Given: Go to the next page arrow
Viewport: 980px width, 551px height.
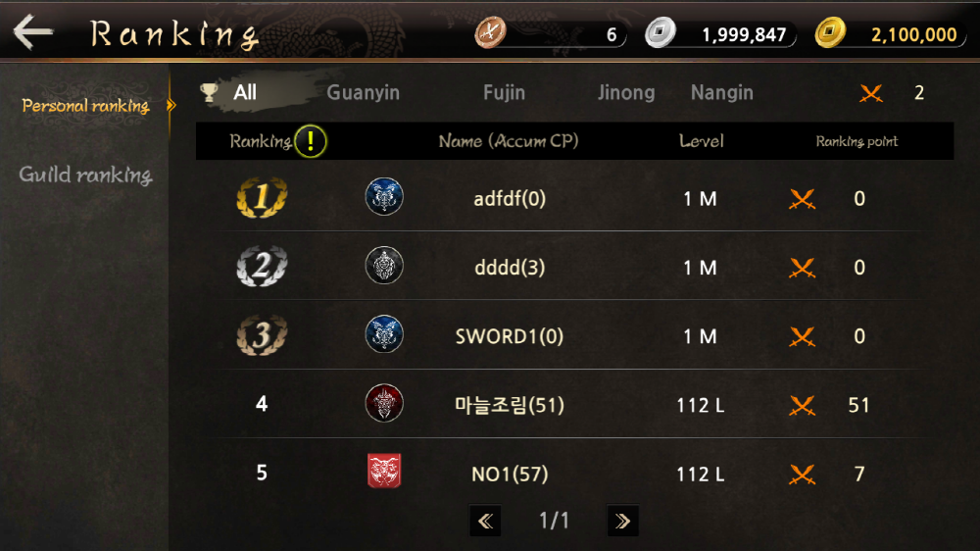Looking at the screenshot, I should click(622, 521).
